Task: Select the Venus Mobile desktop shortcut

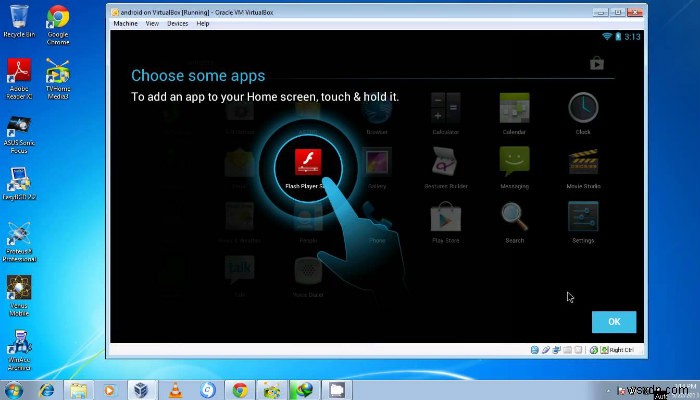Action: pyautogui.click(x=19, y=296)
